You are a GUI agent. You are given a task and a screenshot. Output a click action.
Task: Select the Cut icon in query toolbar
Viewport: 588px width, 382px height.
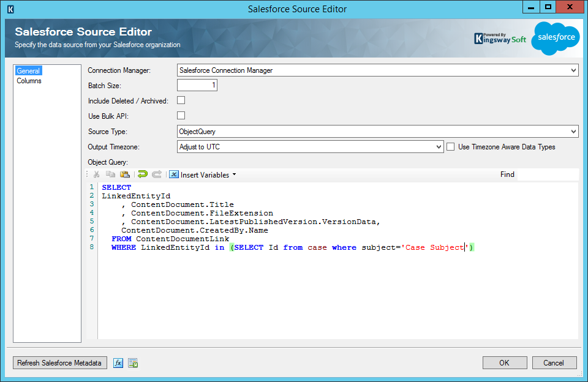point(96,174)
